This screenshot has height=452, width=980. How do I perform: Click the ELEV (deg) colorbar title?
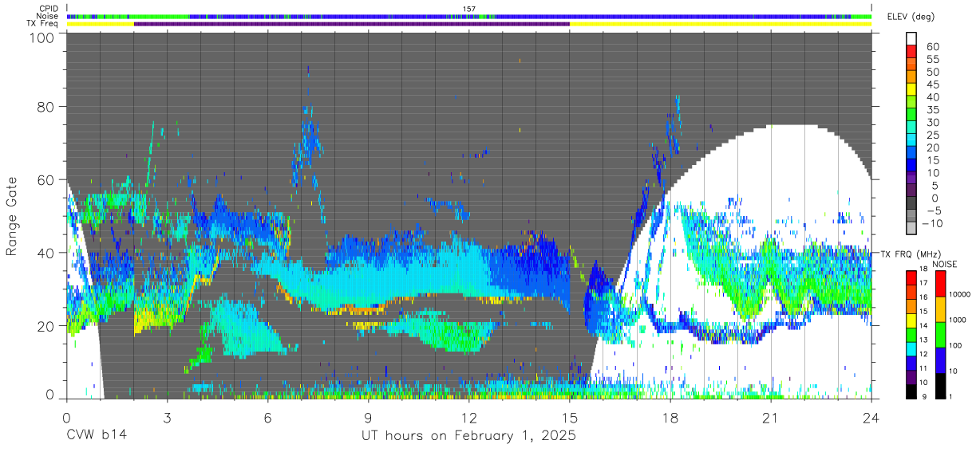(911, 17)
